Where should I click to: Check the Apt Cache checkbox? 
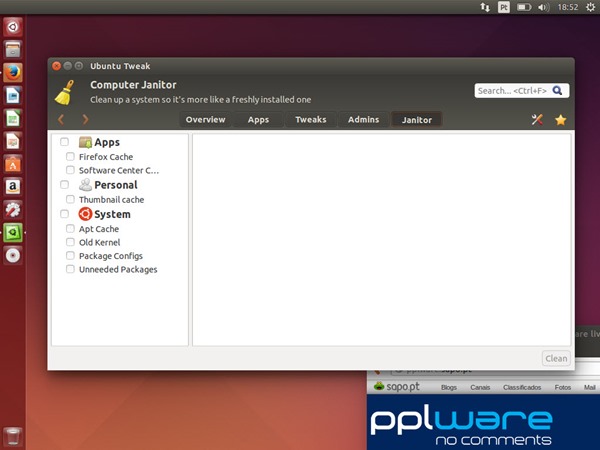(x=70, y=228)
